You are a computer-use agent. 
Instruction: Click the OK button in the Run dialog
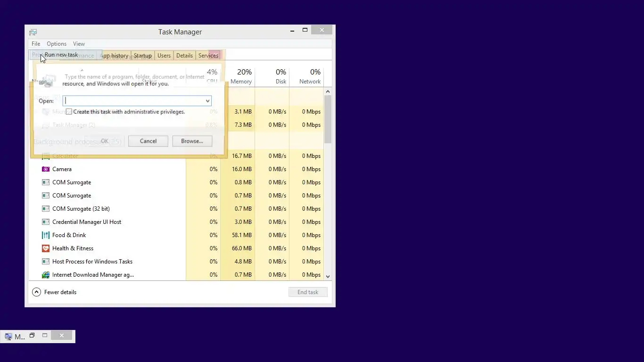point(105,141)
